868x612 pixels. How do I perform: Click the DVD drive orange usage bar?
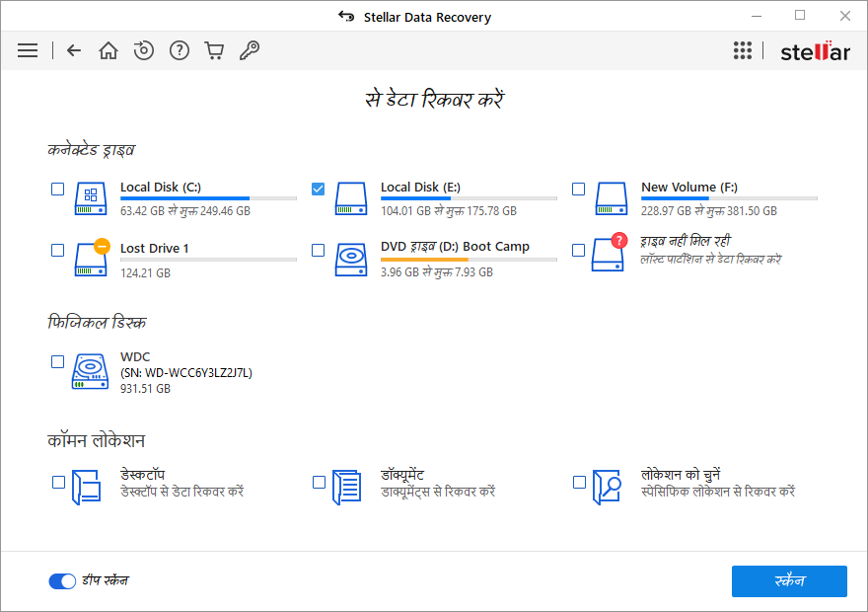pyautogui.click(x=469, y=260)
